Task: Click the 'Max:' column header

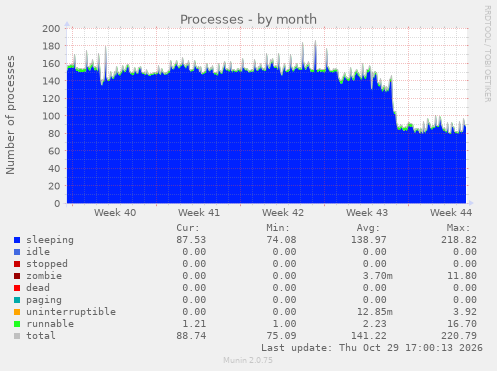Action: [458, 228]
